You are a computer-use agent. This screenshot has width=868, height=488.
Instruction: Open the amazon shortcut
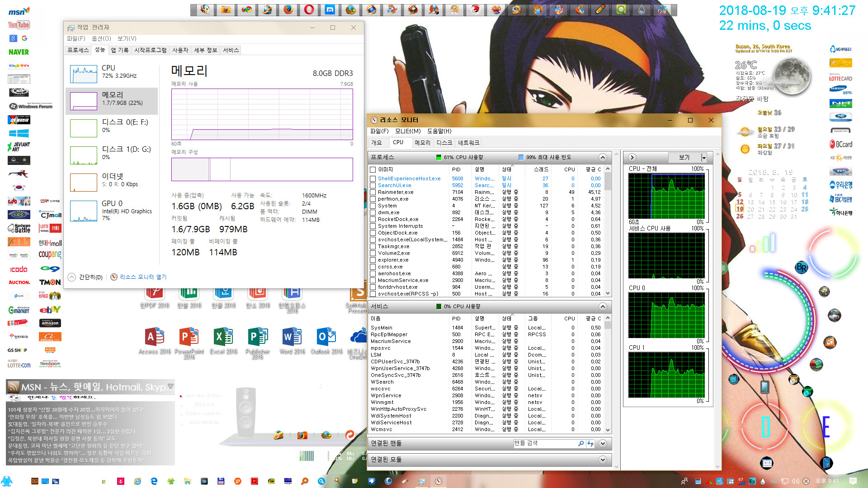click(50, 323)
